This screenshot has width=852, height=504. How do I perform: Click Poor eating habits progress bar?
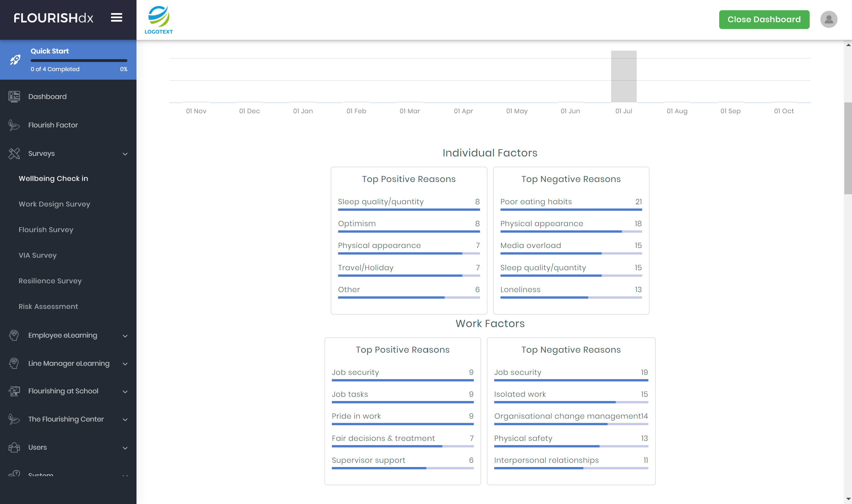[571, 210]
